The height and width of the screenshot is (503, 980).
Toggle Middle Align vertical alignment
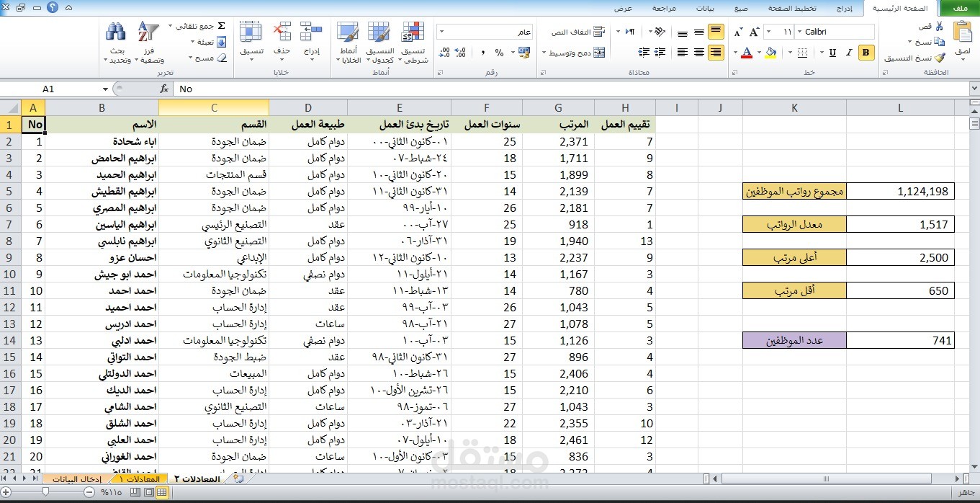point(700,32)
